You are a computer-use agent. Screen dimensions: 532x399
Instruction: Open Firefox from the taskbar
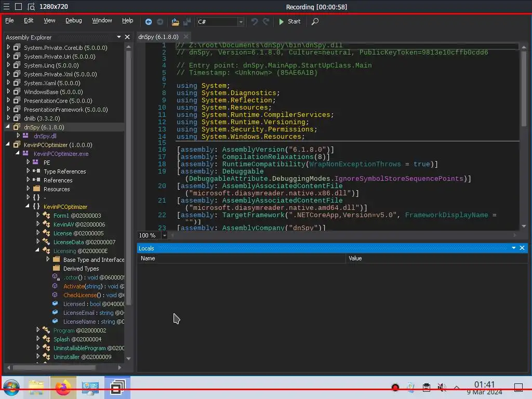(63, 388)
